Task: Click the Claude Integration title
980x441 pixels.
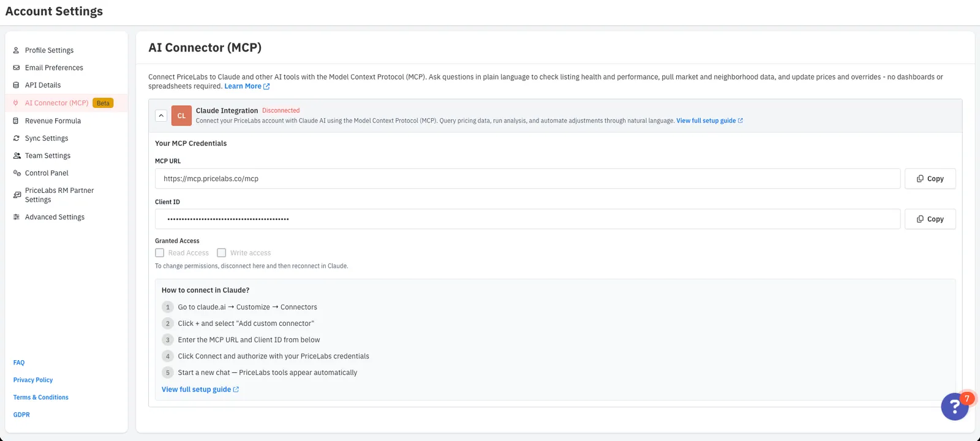Action: tap(227, 111)
